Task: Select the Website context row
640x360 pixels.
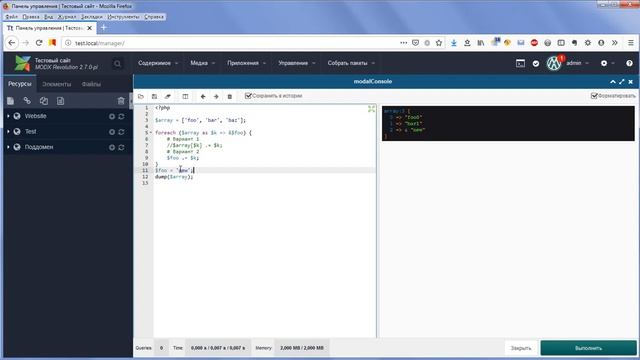Action: (x=68, y=116)
